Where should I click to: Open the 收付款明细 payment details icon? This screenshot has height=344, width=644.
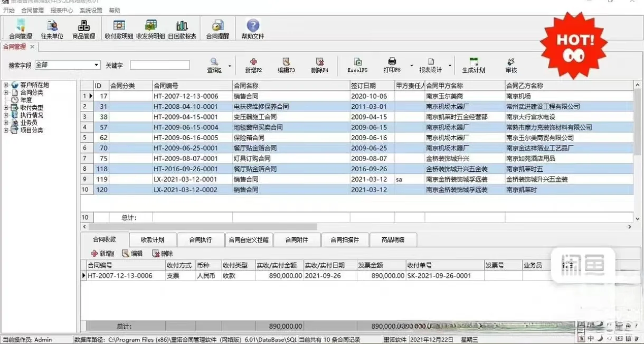point(119,28)
